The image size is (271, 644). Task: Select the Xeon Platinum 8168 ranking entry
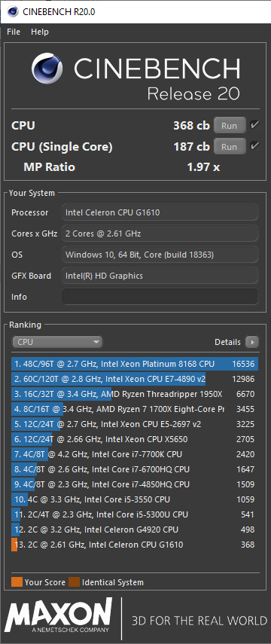coord(135,364)
